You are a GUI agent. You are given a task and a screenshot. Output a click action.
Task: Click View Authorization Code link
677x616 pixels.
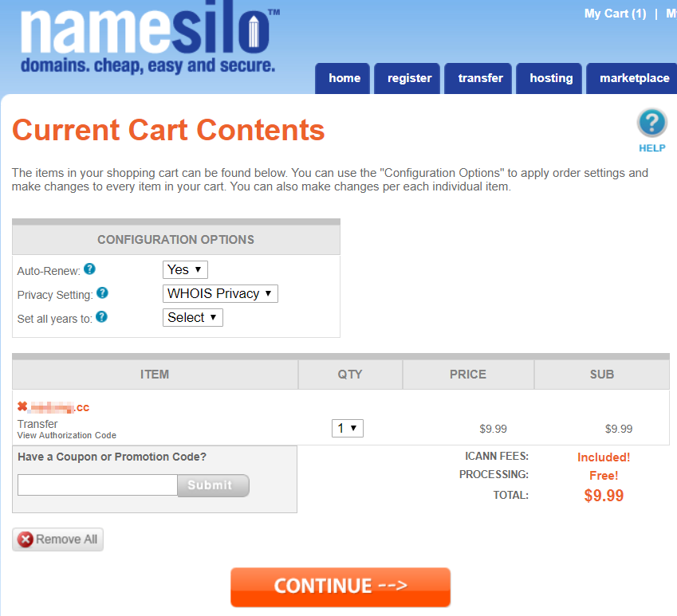click(67, 436)
